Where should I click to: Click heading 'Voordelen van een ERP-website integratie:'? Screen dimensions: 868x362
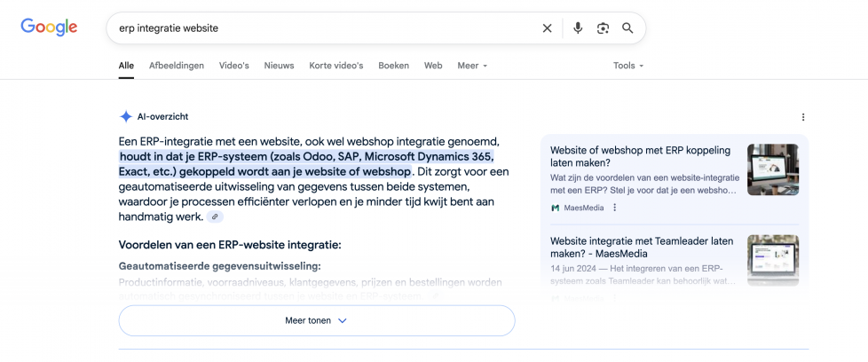230,245
